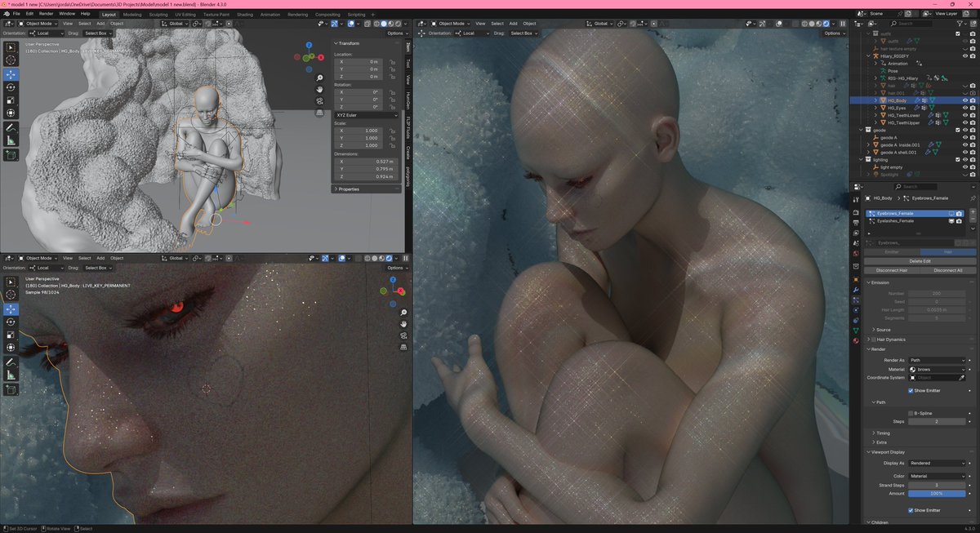This screenshot has width=980, height=533.
Task: Click zoom magnifier gizmo in bottom-left viewport
Action: [x=404, y=313]
